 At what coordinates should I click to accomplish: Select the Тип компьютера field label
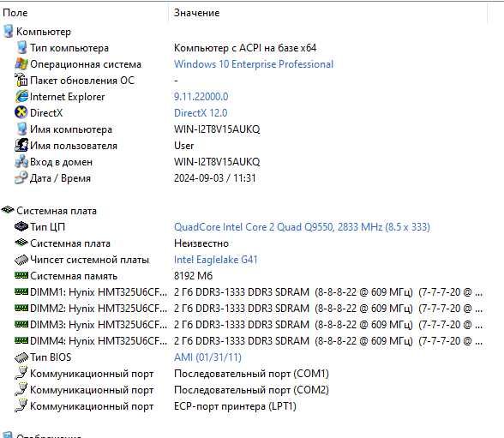click(x=69, y=48)
